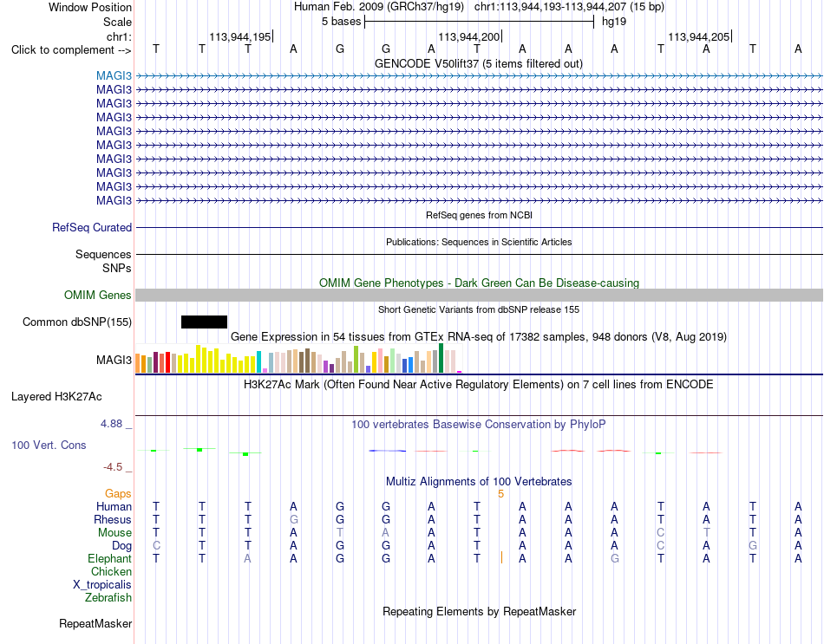Viewport: 824px width, 644px height.
Task: Click the "4.88" conservation scale value
Action: pyautogui.click(x=111, y=424)
